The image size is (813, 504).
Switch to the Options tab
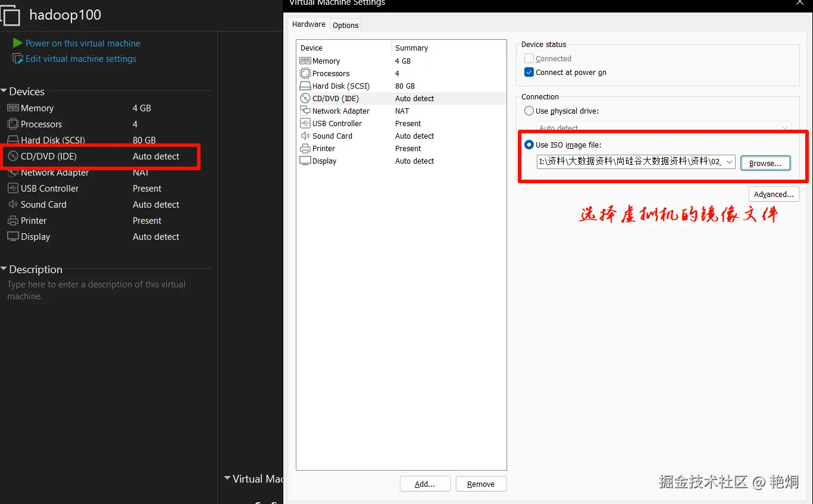345,25
